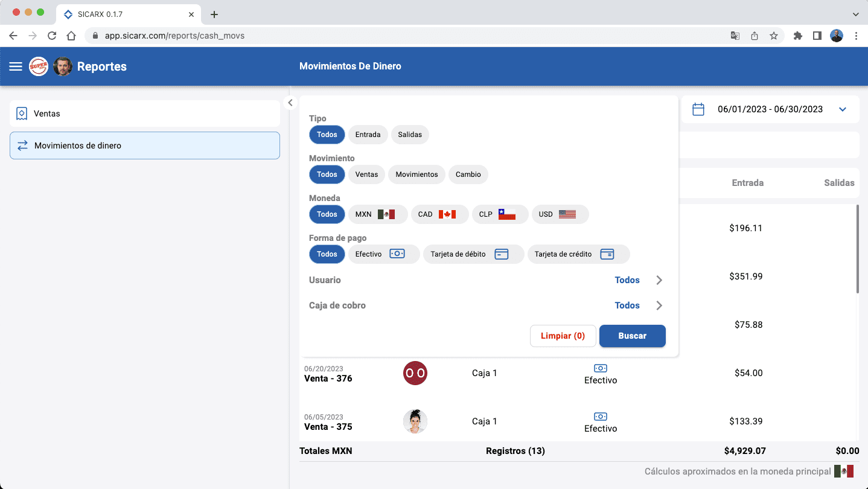Expand the Usuario filter chevron
The height and width of the screenshot is (489, 868).
tap(659, 280)
